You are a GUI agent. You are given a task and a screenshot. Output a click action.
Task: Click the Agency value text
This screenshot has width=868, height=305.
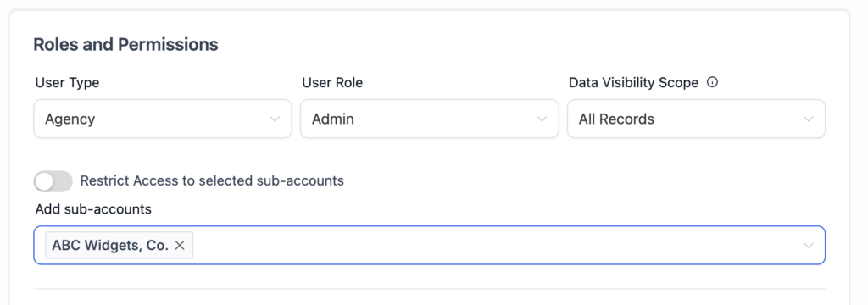click(70, 119)
